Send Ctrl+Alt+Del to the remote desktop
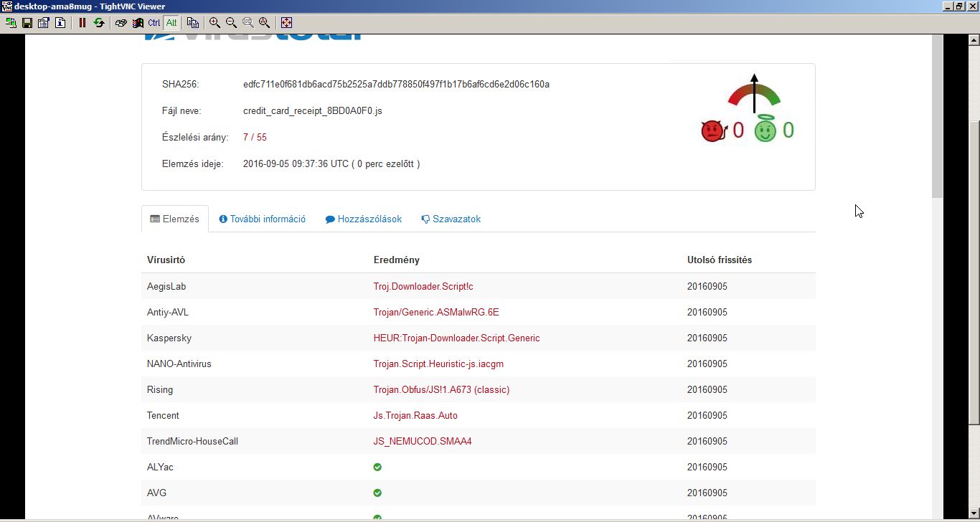Image resolution: width=980 pixels, height=522 pixels. (121, 23)
